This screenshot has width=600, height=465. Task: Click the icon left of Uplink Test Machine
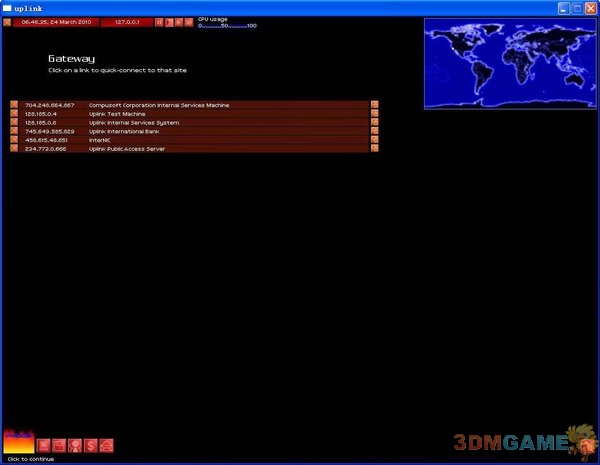[x=14, y=113]
